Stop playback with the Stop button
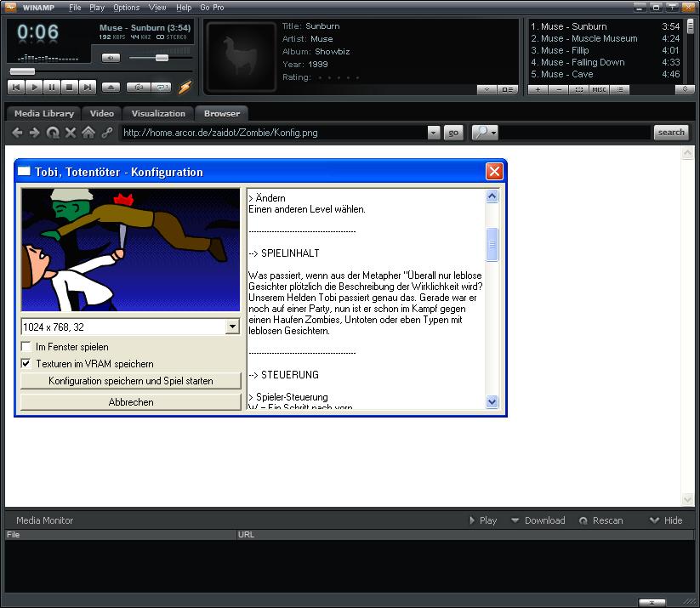700x608 pixels. click(x=70, y=87)
